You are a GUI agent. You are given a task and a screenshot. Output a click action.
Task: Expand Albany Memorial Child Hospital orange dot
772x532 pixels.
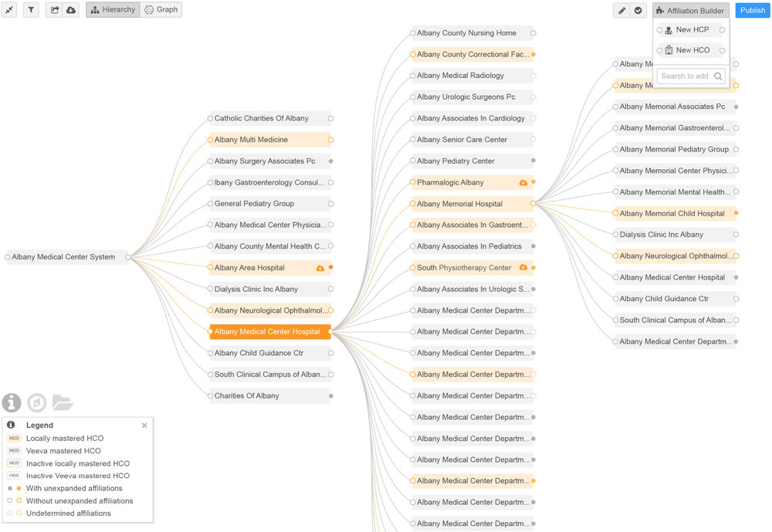tap(736, 213)
